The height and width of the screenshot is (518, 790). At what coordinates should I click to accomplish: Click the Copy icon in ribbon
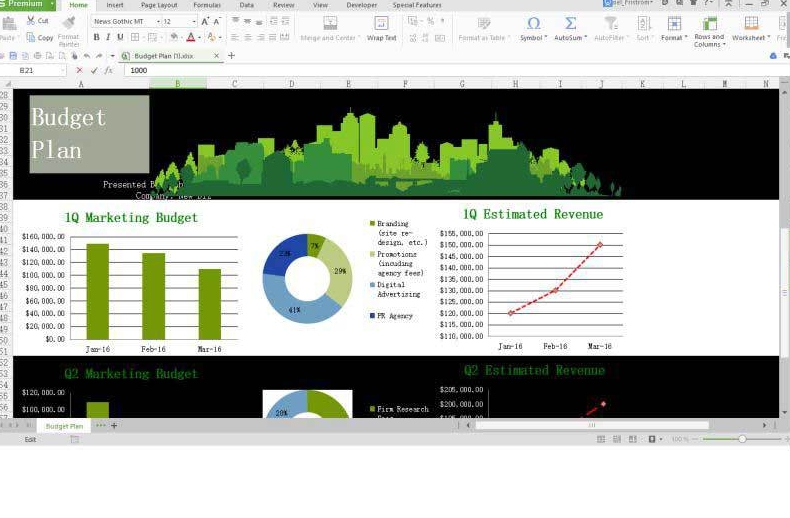pos(30,37)
